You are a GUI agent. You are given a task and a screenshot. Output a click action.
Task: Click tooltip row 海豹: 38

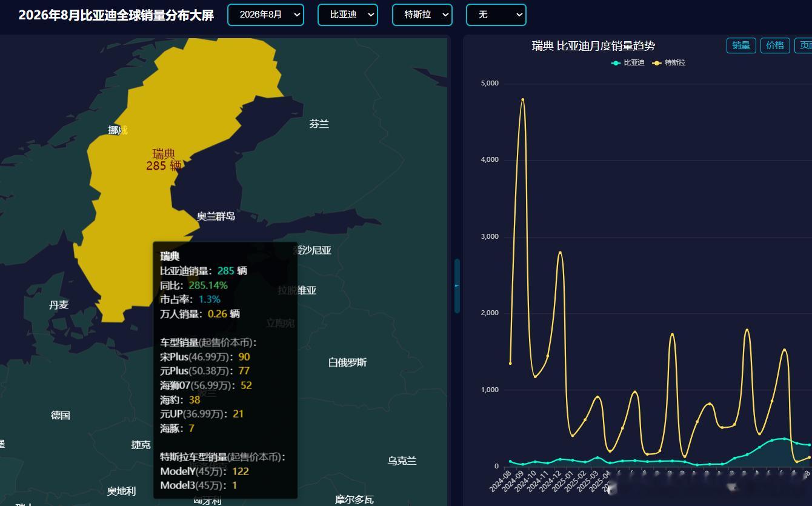coord(180,400)
